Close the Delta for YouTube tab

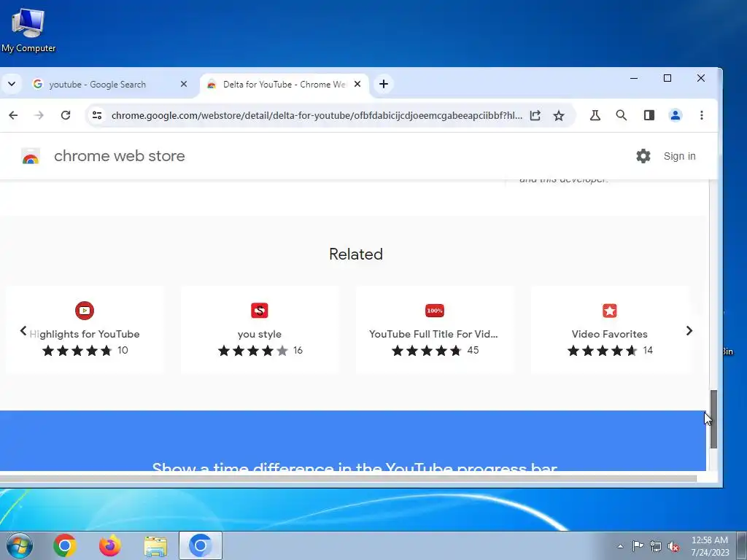coord(357,84)
